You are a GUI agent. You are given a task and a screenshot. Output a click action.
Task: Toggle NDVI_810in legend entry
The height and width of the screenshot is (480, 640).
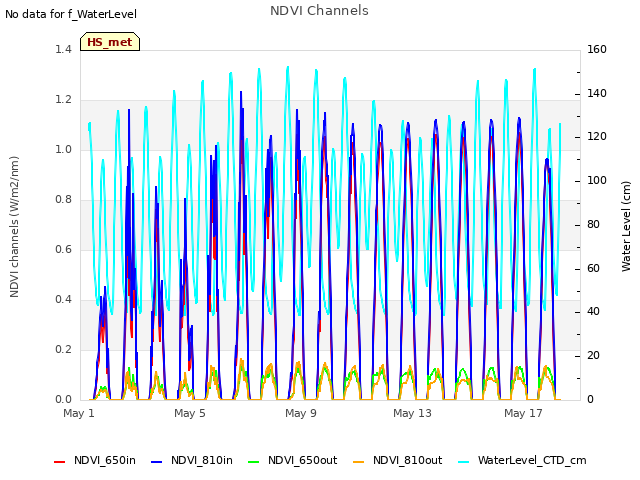[x=192, y=460]
